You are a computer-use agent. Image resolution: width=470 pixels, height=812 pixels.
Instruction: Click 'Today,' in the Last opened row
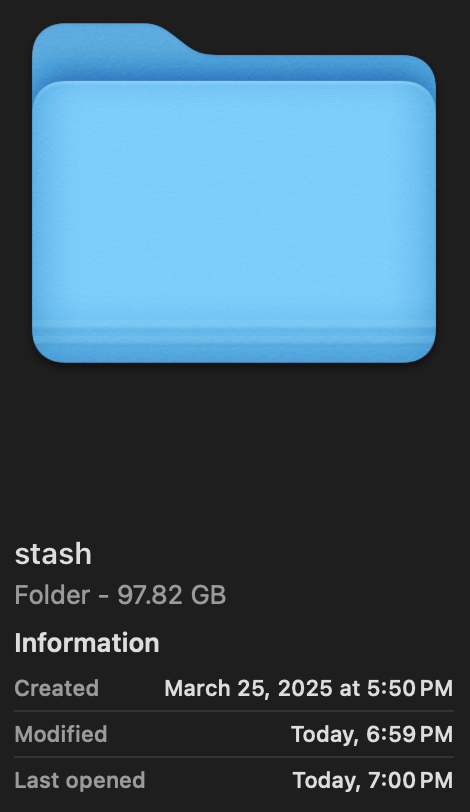tap(327, 781)
